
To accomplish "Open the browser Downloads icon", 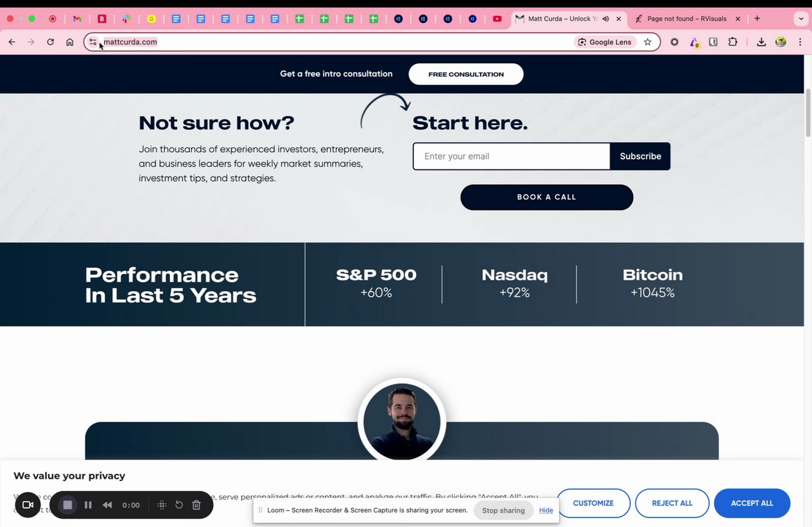I will [761, 42].
